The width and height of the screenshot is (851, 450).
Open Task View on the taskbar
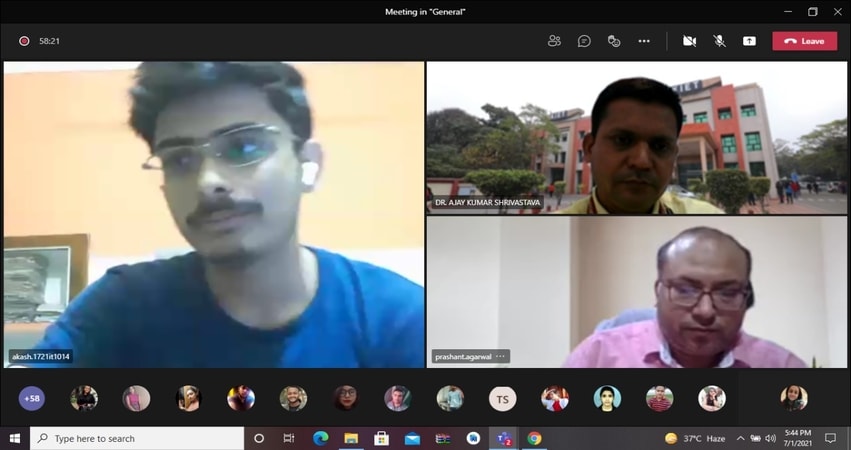tap(289, 438)
